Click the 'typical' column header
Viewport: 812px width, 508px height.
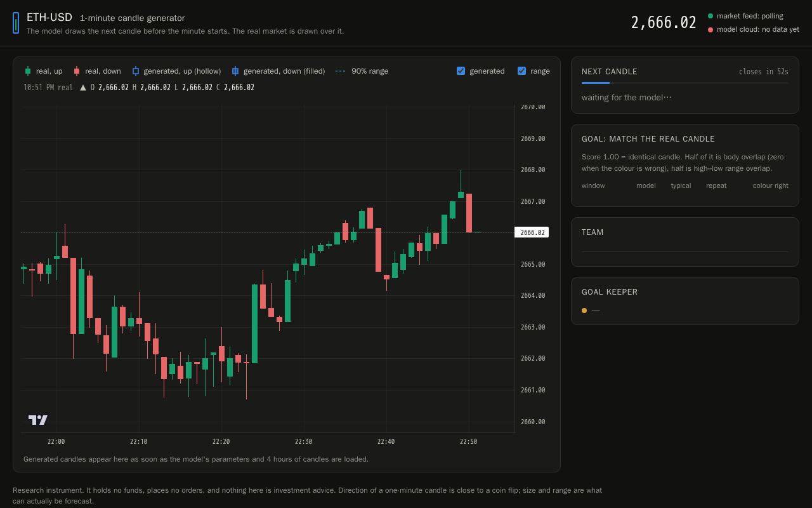pos(681,185)
